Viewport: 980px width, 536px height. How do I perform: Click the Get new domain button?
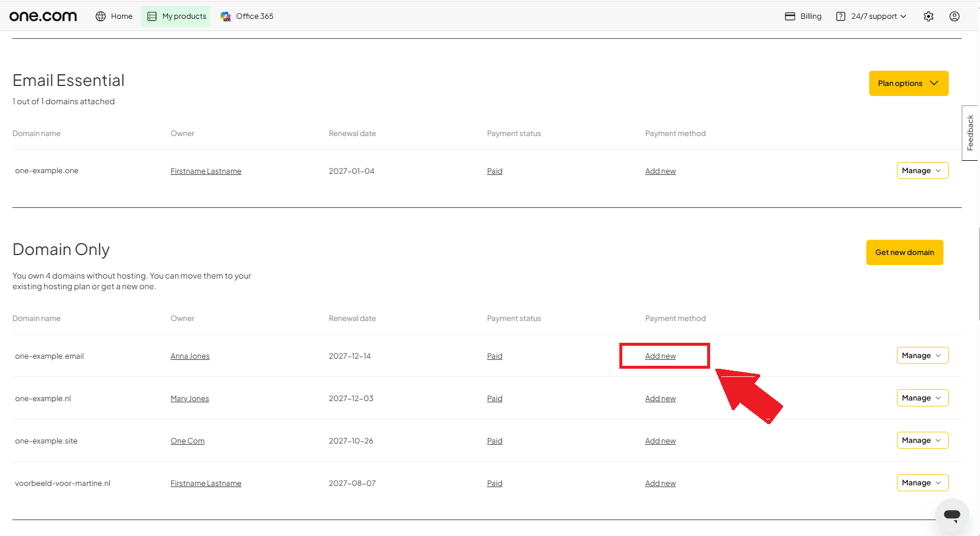(905, 252)
